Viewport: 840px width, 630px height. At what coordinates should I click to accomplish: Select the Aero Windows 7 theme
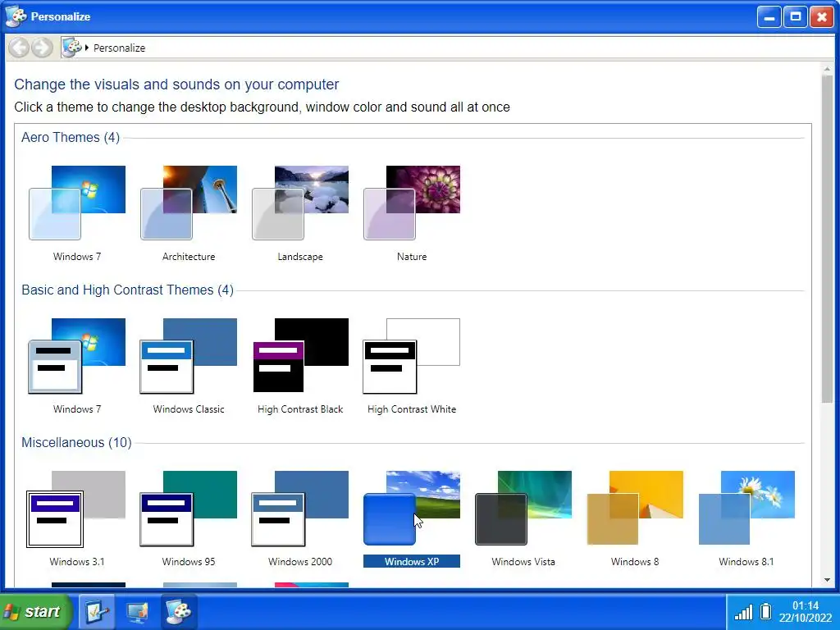77,213
